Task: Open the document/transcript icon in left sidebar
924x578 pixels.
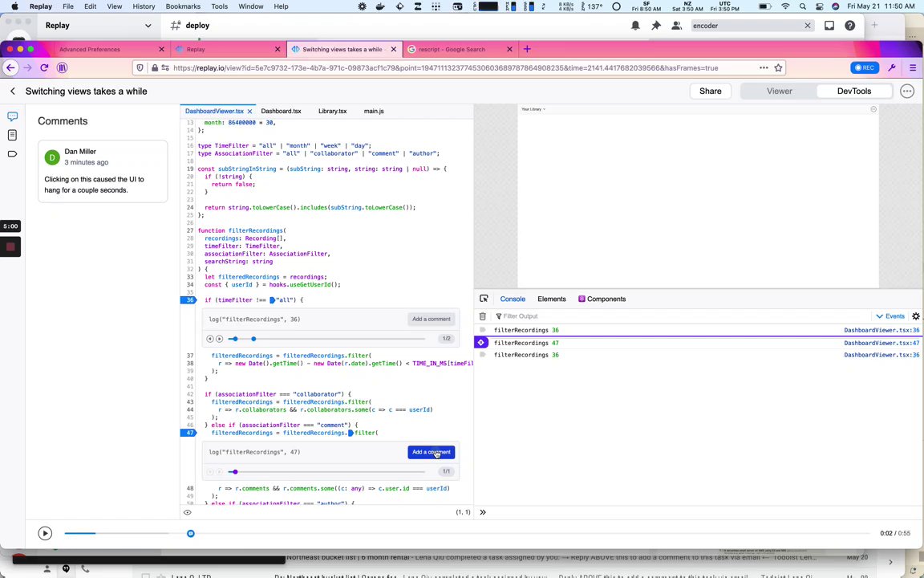Action: [12, 135]
